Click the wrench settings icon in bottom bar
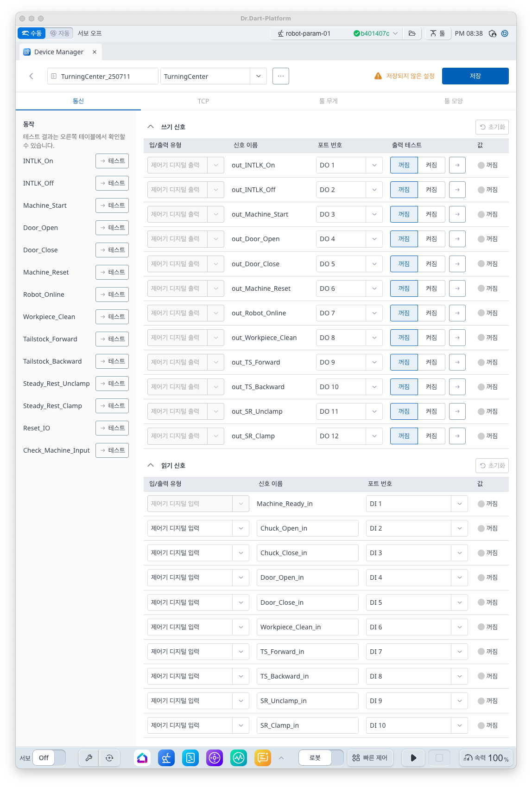This screenshot has width=532, height=788. (x=89, y=758)
